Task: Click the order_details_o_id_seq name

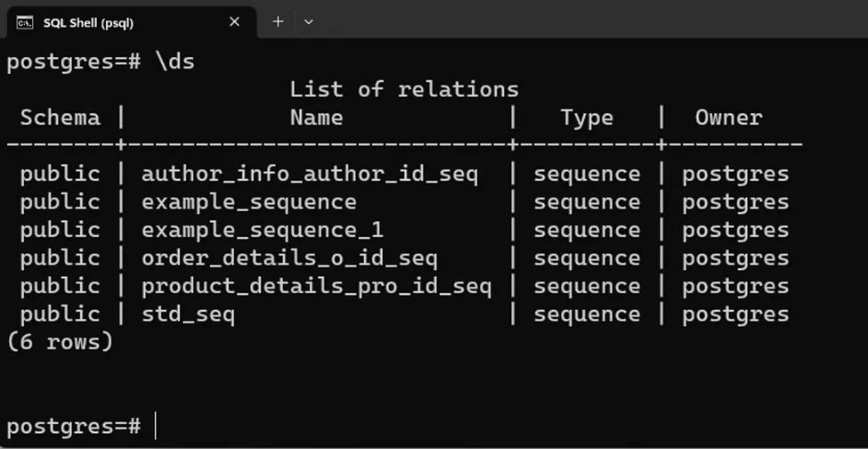Action: (289, 258)
